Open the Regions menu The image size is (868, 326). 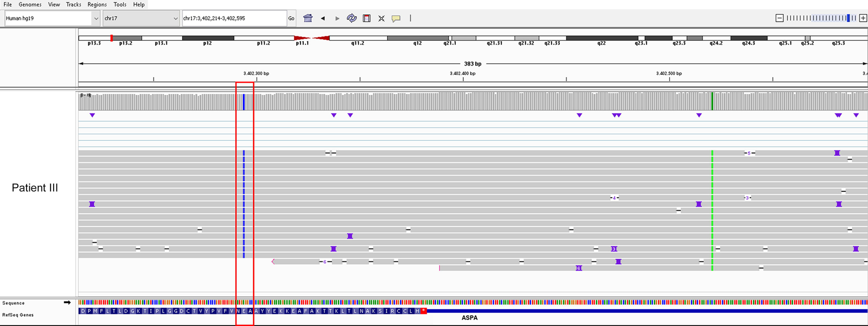[97, 4]
